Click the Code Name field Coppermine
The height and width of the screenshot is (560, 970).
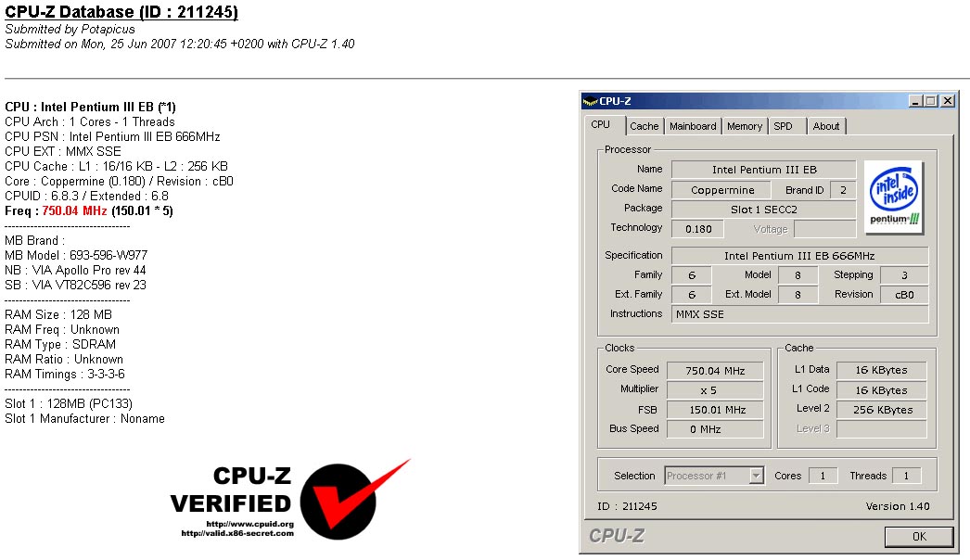point(721,190)
